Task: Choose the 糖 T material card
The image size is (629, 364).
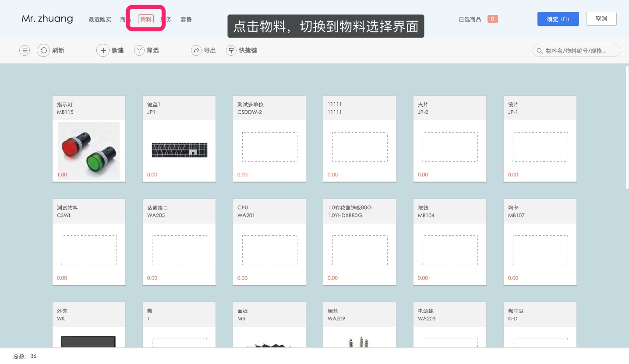Action: [x=179, y=325]
